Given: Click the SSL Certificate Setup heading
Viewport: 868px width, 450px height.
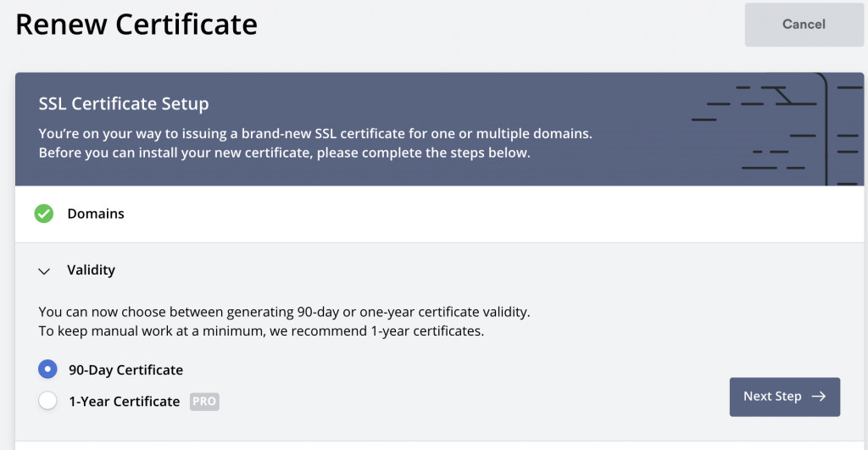Looking at the screenshot, I should pos(124,104).
